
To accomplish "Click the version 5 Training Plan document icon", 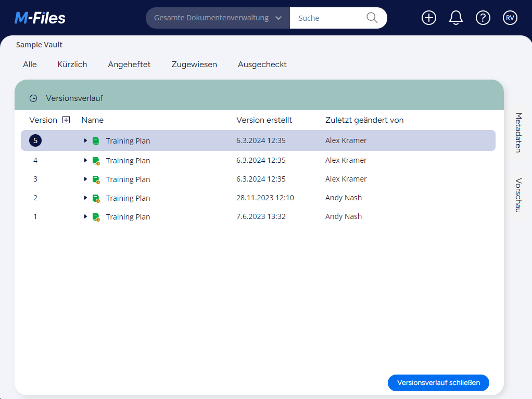I will [95, 140].
